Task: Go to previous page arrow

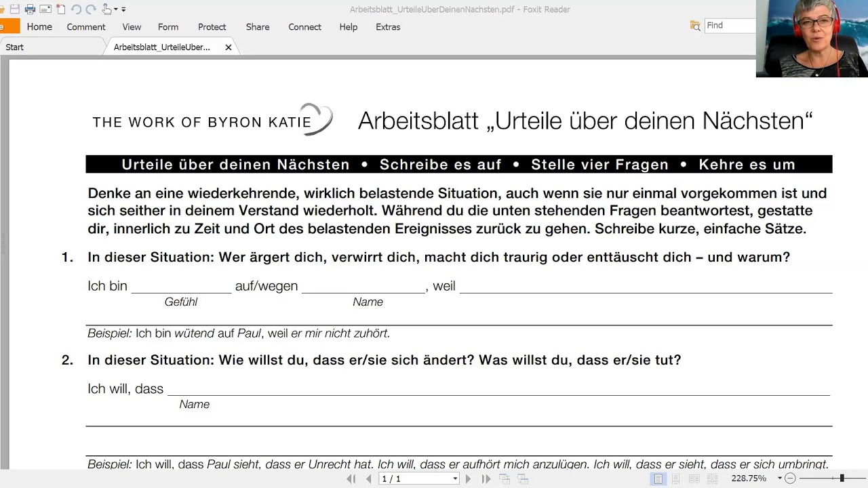Action: coord(369,479)
